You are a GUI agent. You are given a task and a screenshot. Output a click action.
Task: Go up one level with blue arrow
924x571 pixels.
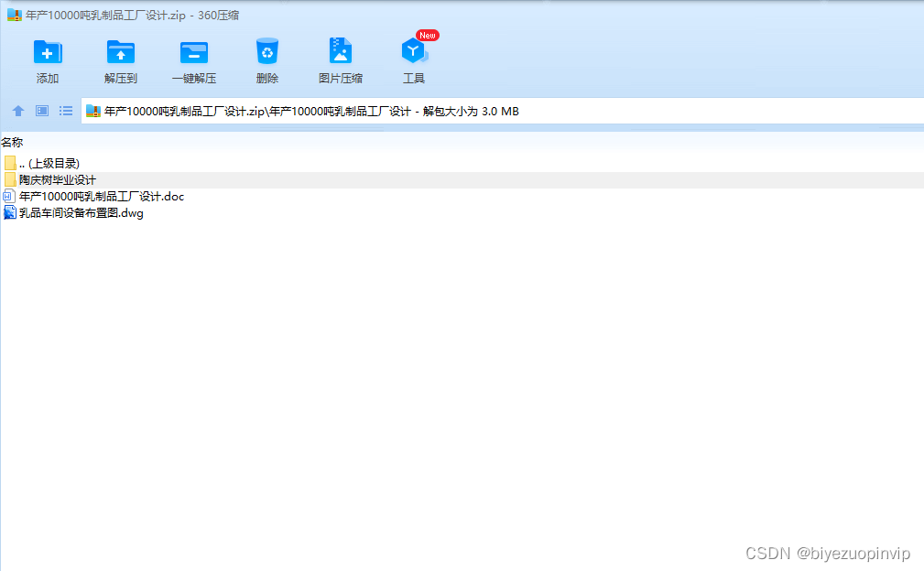pos(18,111)
